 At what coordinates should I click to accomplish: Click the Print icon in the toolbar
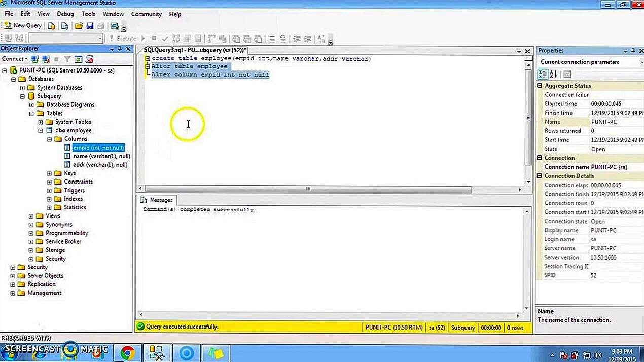click(x=100, y=26)
